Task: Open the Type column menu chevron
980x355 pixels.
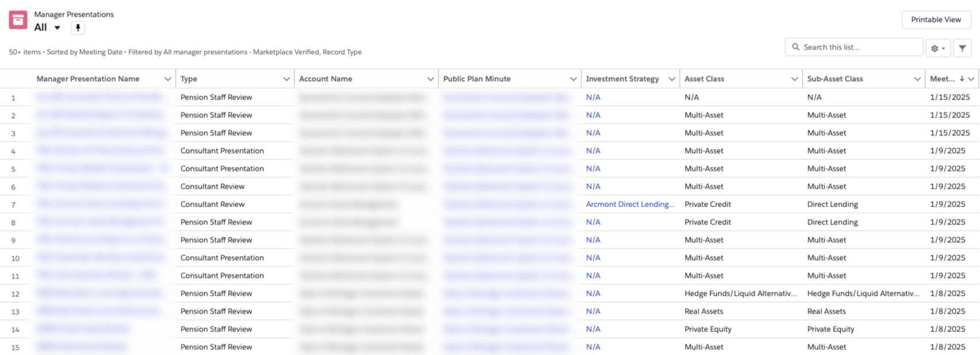Action: pyautogui.click(x=286, y=79)
